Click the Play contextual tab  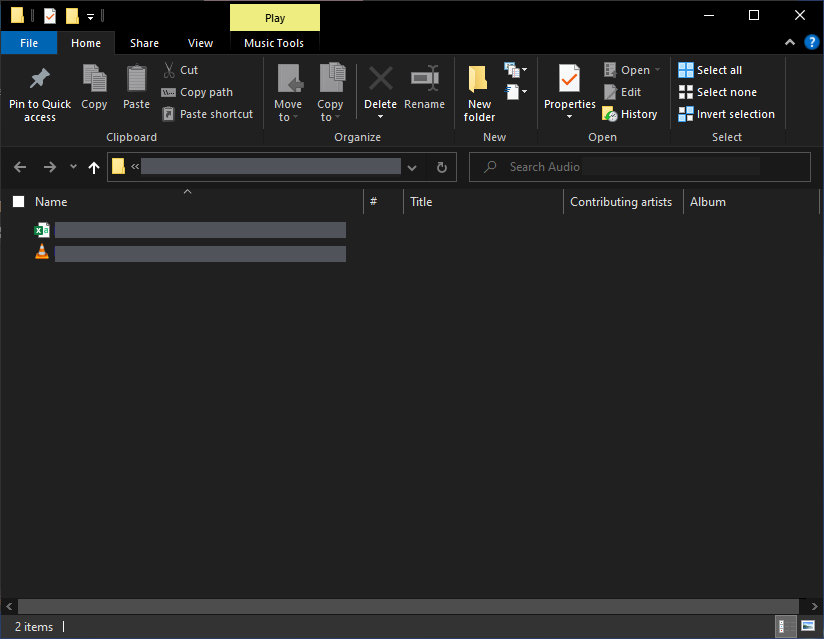pyautogui.click(x=275, y=18)
